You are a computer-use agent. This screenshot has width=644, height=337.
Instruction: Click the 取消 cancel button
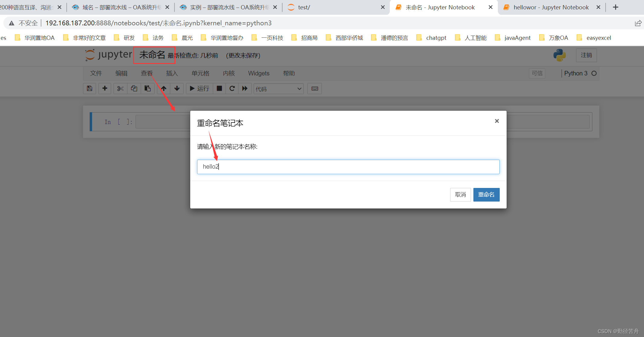(x=460, y=195)
